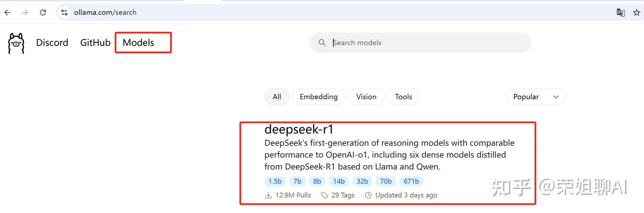
Task: Open the Popular sort dropdown
Action: point(535,97)
